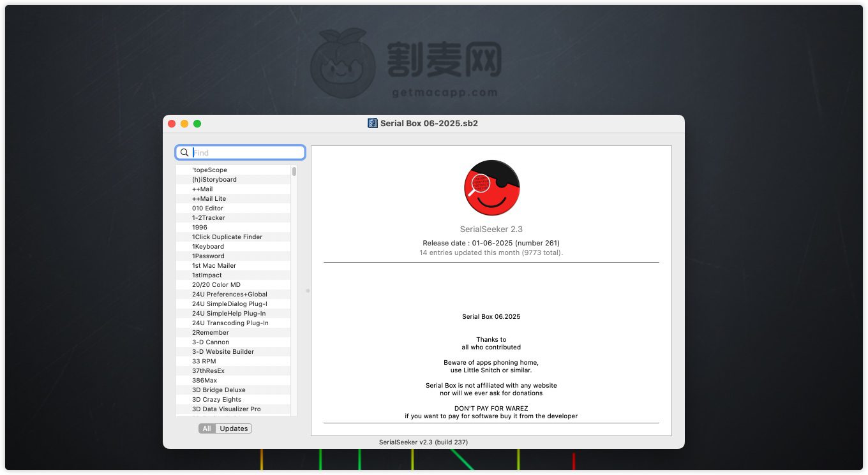Open the 'topeScope entry
The image size is (868, 475).
click(209, 170)
